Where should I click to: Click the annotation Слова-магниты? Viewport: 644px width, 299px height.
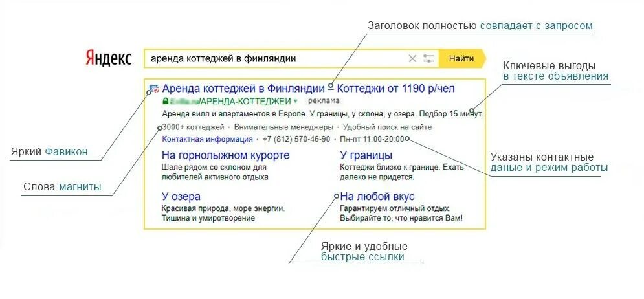tap(62, 187)
